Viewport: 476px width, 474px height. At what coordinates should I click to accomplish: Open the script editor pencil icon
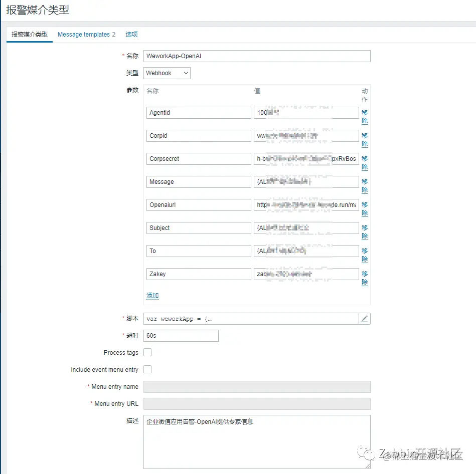click(364, 319)
